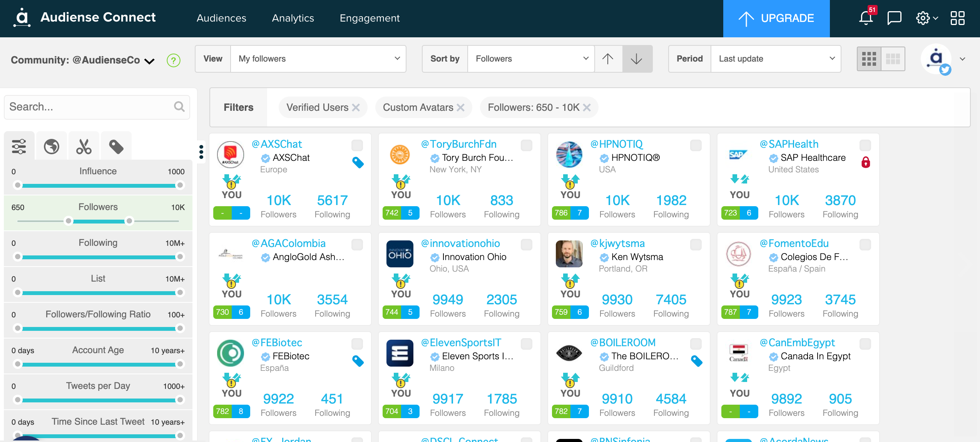Open the View My followers dropdown

click(x=318, y=59)
